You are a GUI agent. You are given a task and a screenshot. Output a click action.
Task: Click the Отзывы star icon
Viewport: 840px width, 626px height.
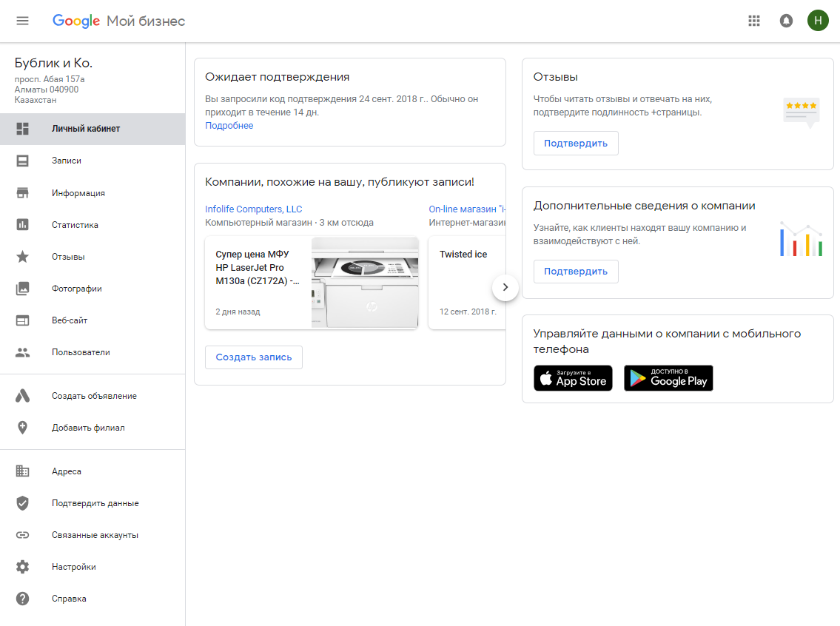pyautogui.click(x=22, y=257)
